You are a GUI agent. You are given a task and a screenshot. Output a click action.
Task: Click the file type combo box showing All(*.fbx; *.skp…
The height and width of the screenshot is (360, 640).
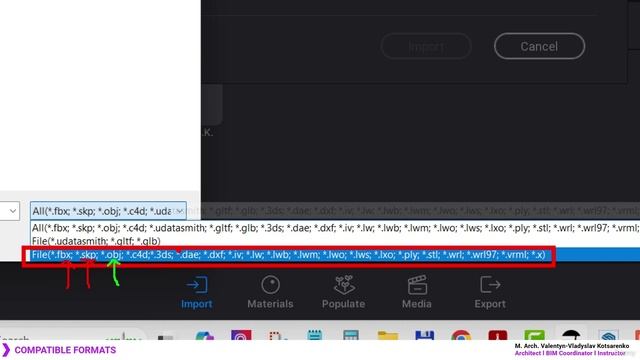pyautogui.click(x=108, y=211)
